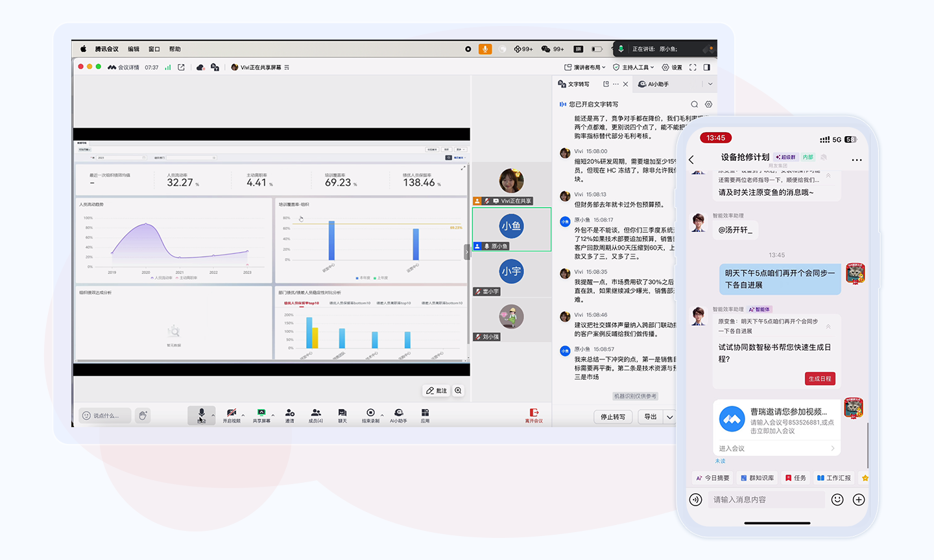Open the 编辑 menu in menu bar
934x560 pixels.
coord(134,49)
